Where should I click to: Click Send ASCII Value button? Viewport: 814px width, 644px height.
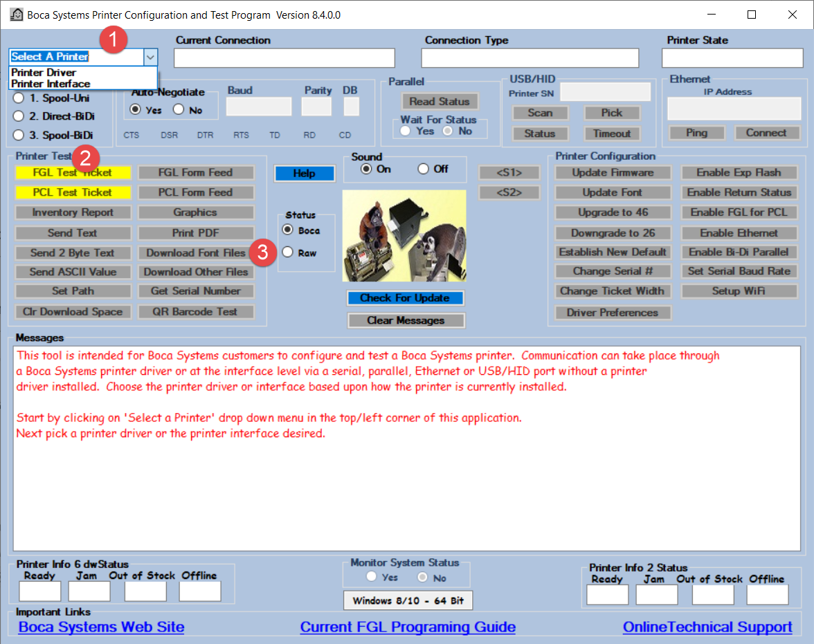point(73,272)
